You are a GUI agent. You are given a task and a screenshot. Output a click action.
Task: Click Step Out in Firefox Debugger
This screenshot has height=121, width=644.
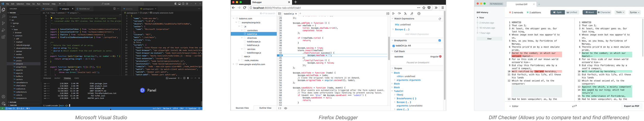412,14
